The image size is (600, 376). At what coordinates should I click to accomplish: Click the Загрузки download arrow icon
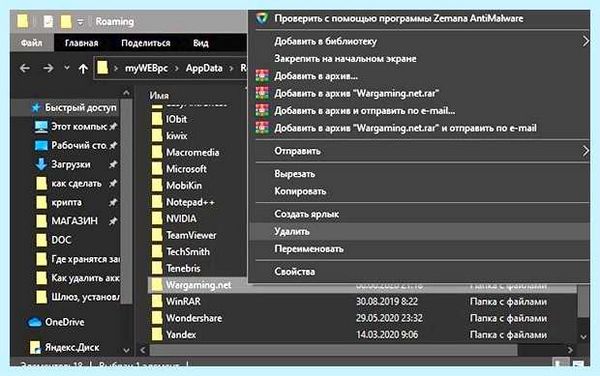point(41,164)
